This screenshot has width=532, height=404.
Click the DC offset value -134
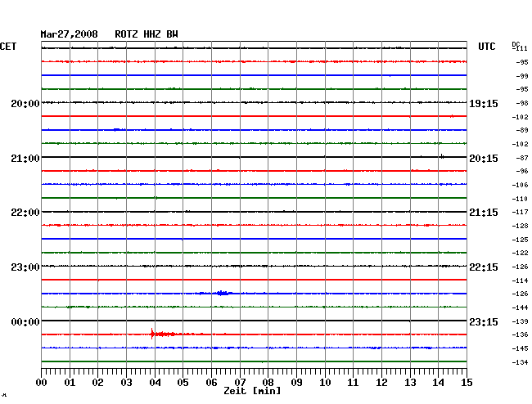[520, 362]
